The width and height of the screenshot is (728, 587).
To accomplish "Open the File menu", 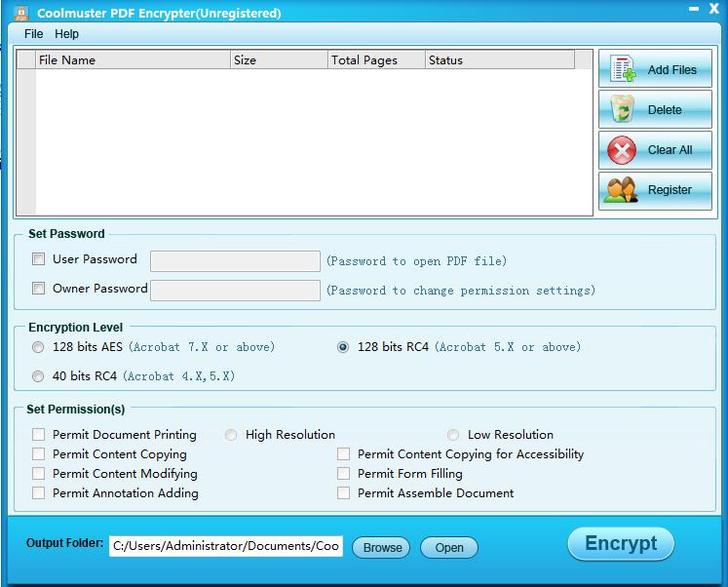I will (33, 34).
